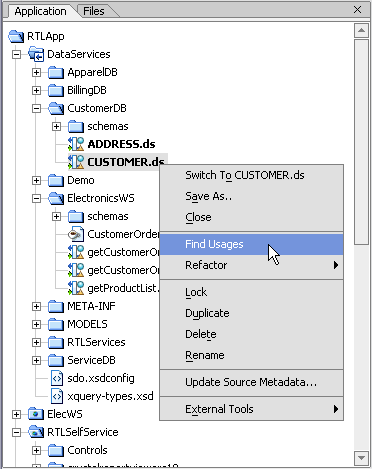Image resolution: width=372 pixels, height=469 pixels.
Task: Expand the MODELS folder
Action: 36,324
